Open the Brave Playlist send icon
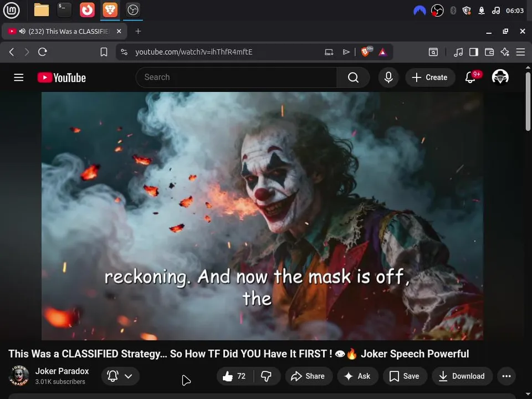The image size is (532, 399). (346, 52)
